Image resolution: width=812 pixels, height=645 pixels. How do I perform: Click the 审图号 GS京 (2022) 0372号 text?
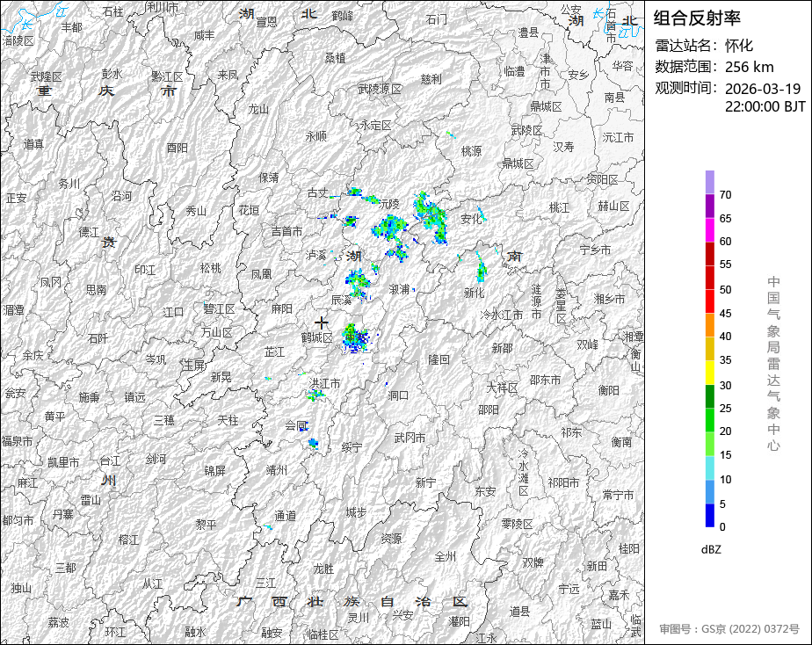(x=729, y=629)
